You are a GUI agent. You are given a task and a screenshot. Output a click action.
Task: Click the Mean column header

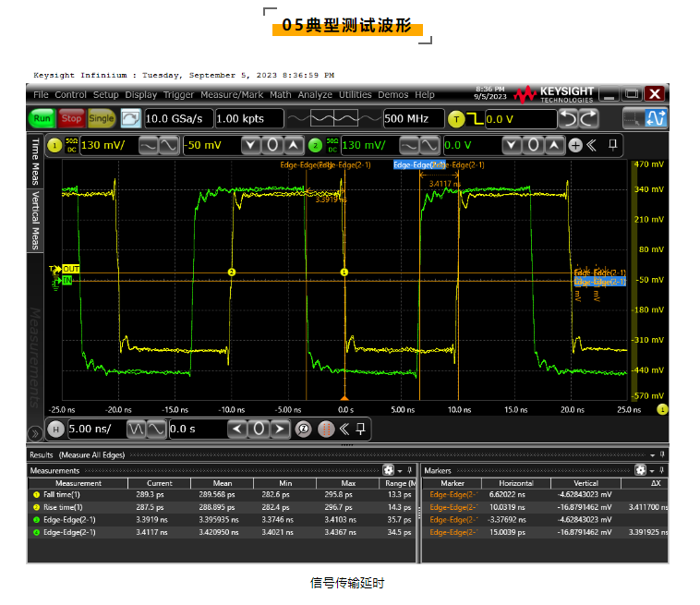pos(222,483)
